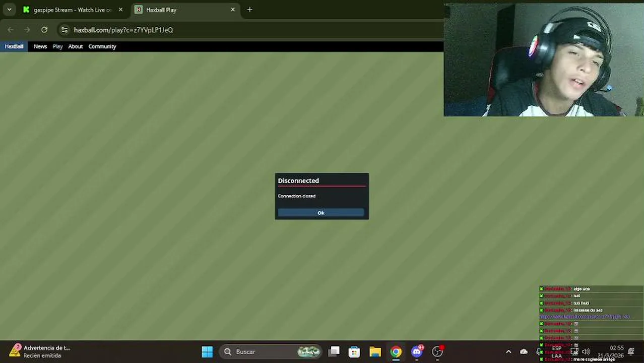
Task: Open volume speaker tray icon
Action: point(586,352)
